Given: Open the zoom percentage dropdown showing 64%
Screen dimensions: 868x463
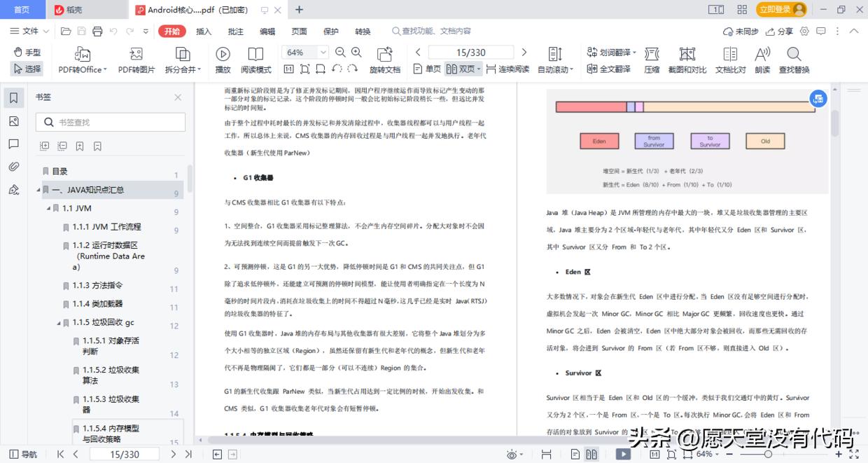Looking at the screenshot, I should 323,52.
